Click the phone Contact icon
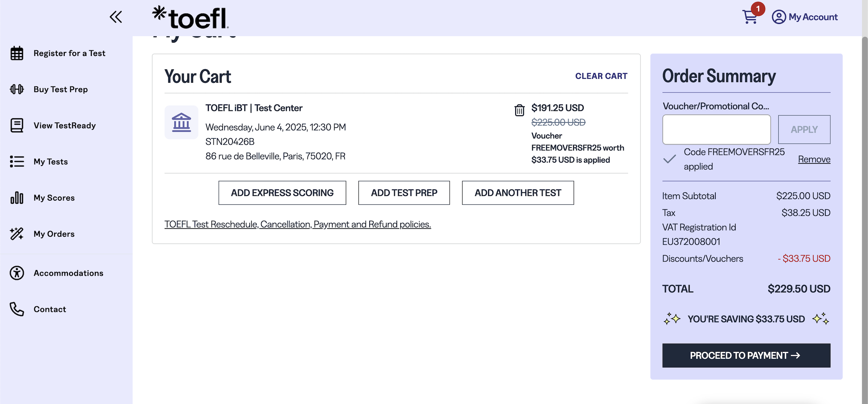Viewport: 868px width, 404px height. [17, 309]
